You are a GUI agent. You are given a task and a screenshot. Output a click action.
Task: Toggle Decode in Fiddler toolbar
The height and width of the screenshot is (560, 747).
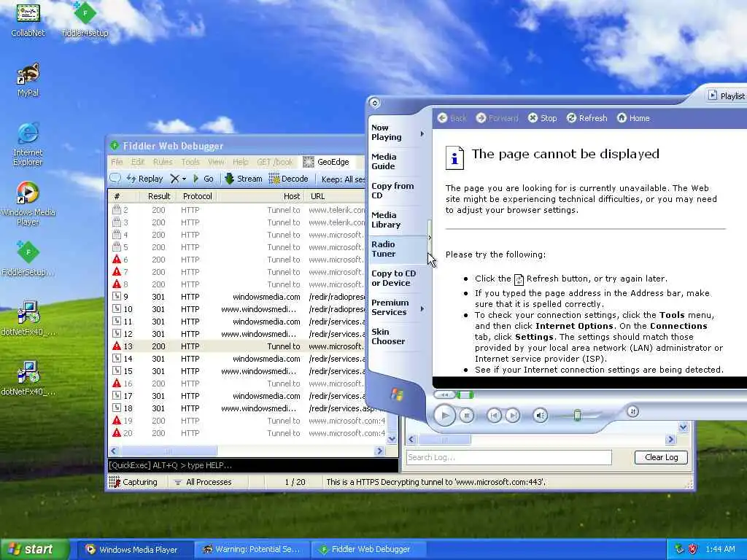tap(289, 179)
